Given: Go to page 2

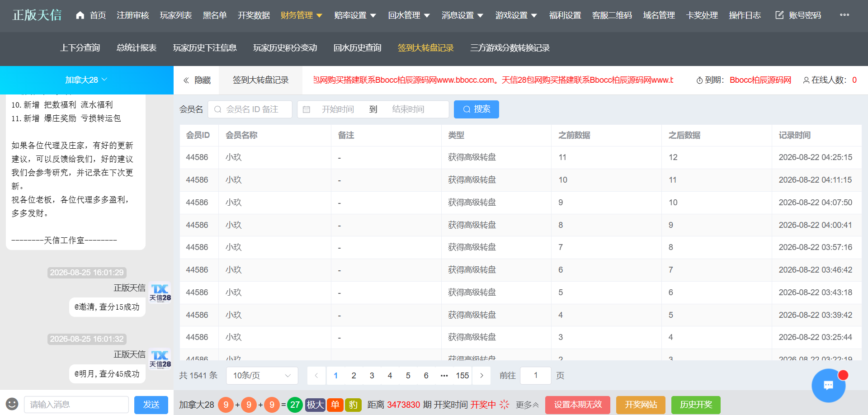Looking at the screenshot, I should 354,376.
